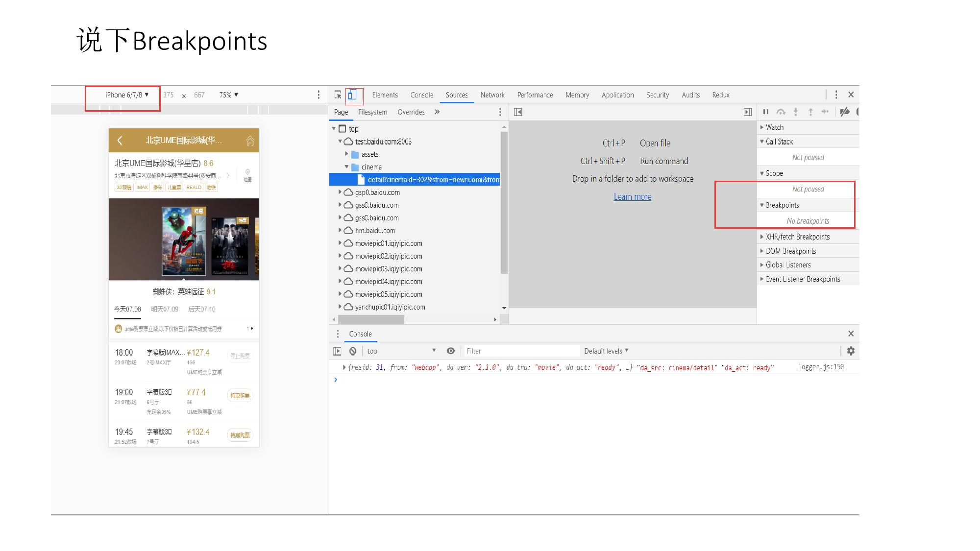The height and width of the screenshot is (551, 980).
Task: Toggle the console live expression eye icon
Action: tap(451, 351)
